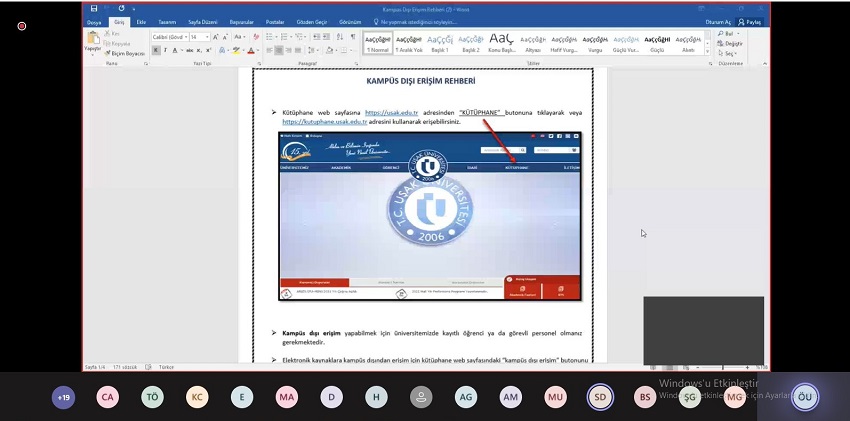Toggle the show paragraph marks button

(x=353, y=37)
